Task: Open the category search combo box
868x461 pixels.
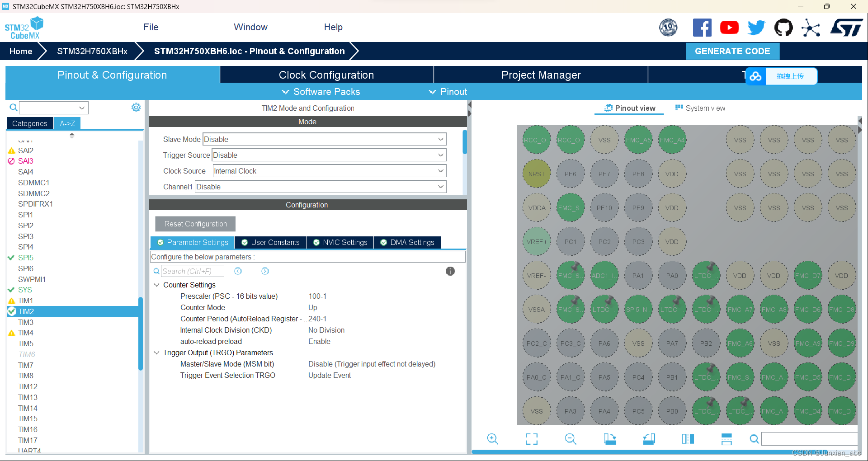Action: pyautogui.click(x=54, y=108)
